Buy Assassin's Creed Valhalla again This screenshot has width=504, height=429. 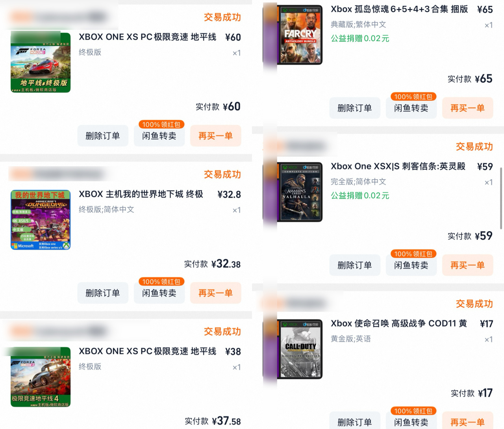468,265
